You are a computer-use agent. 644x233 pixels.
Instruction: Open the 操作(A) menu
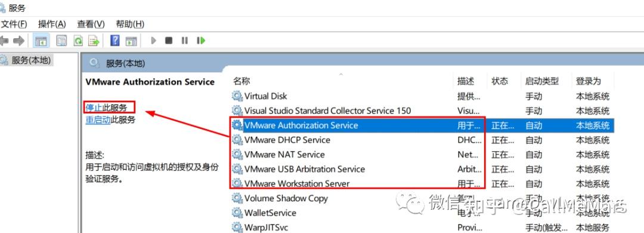click(52, 24)
